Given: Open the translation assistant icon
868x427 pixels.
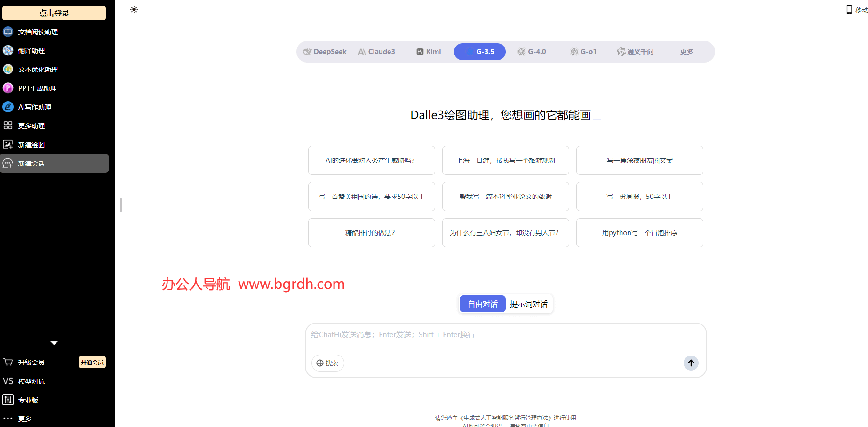Looking at the screenshot, I should point(8,51).
